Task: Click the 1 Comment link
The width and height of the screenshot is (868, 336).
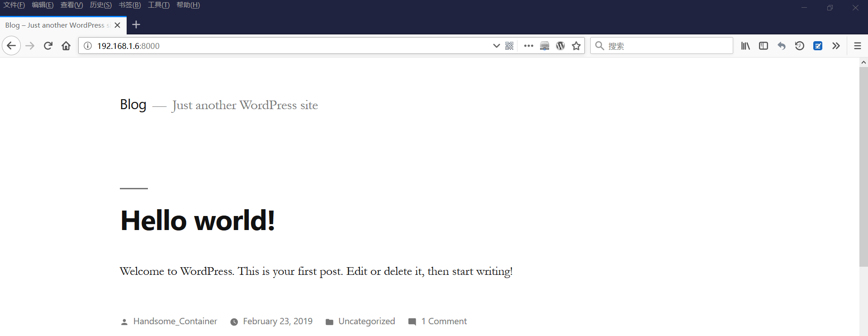Action: point(444,321)
